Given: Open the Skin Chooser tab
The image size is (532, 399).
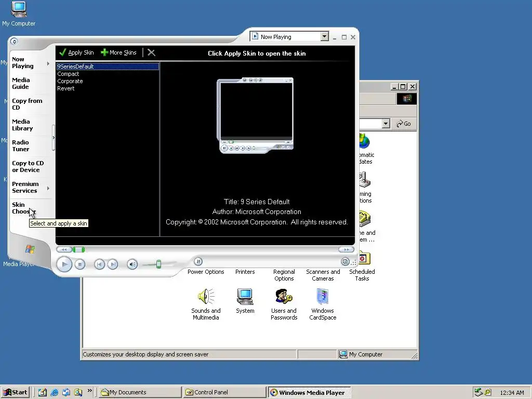Looking at the screenshot, I should 23,208.
